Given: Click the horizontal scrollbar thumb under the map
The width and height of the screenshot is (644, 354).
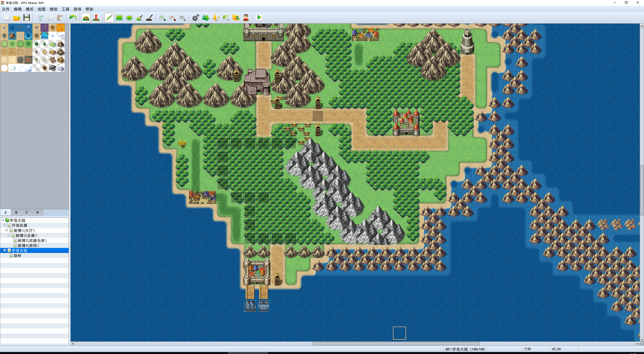Looking at the screenshot, I should point(396,343).
